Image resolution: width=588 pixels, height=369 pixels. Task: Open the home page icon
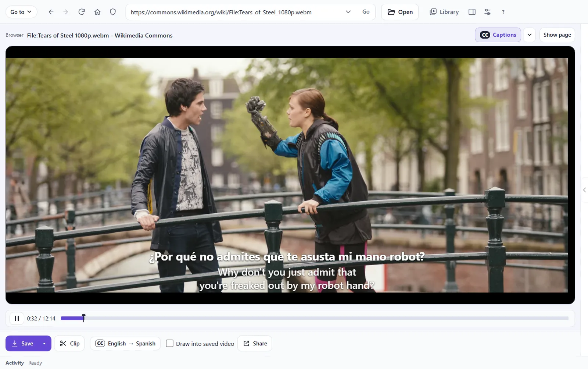pyautogui.click(x=97, y=12)
